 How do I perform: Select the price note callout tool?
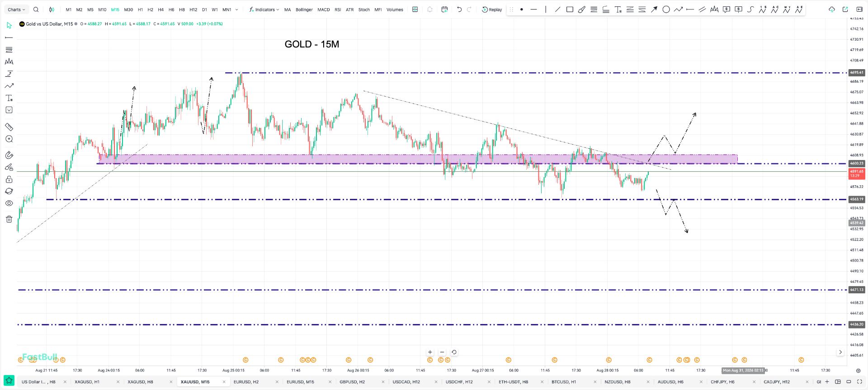(x=726, y=9)
